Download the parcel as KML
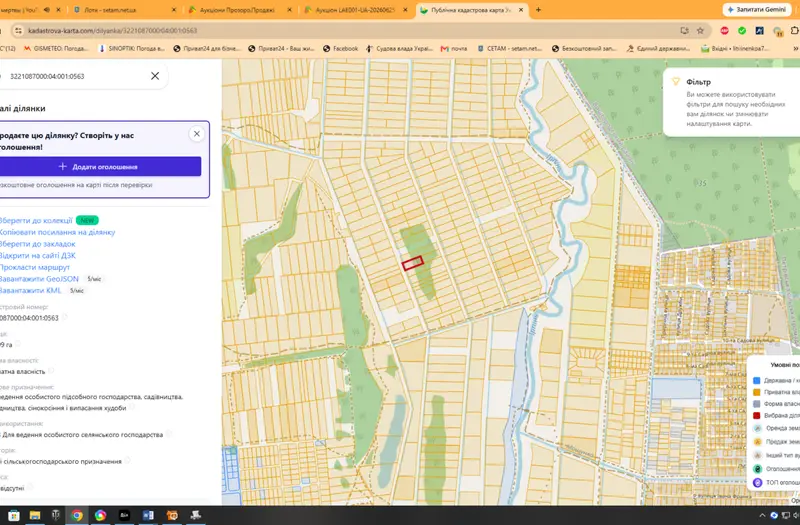The image size is (800, 525). (30, 291)
